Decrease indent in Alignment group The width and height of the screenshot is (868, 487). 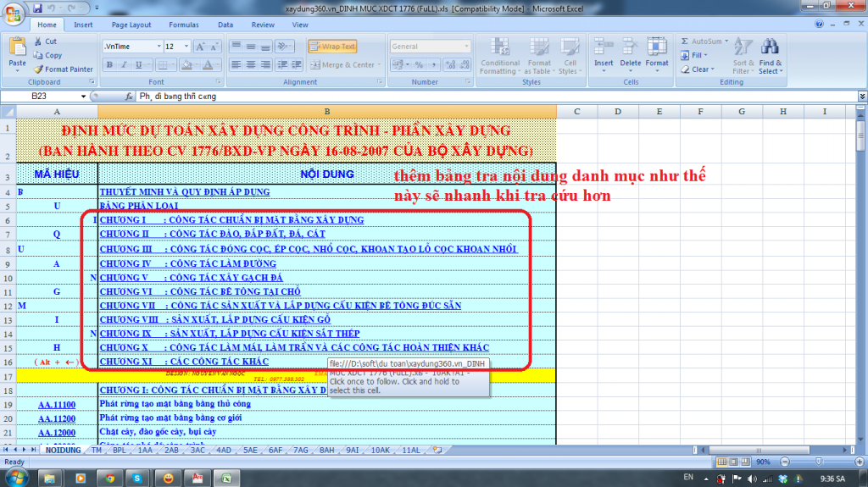(x=282, y=64)
